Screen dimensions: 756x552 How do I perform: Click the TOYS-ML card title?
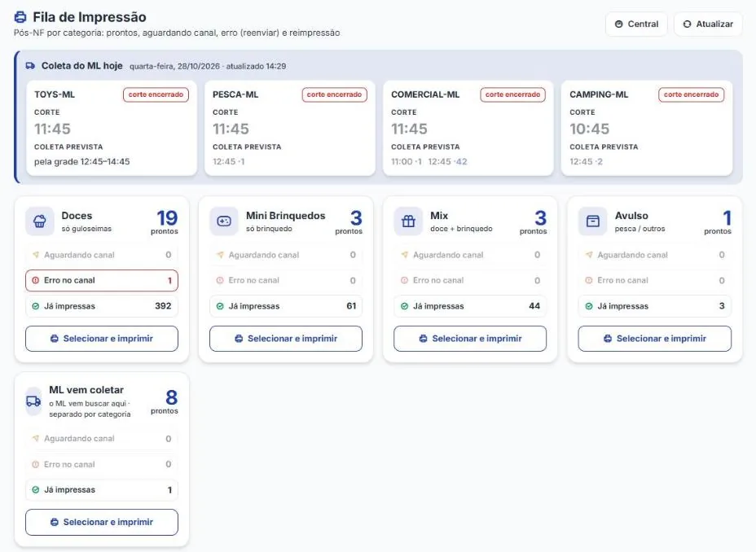[55, 94]
